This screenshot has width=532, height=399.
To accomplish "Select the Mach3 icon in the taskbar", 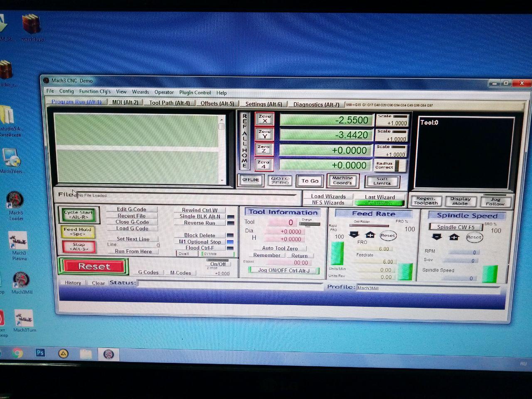I will 108,354.
